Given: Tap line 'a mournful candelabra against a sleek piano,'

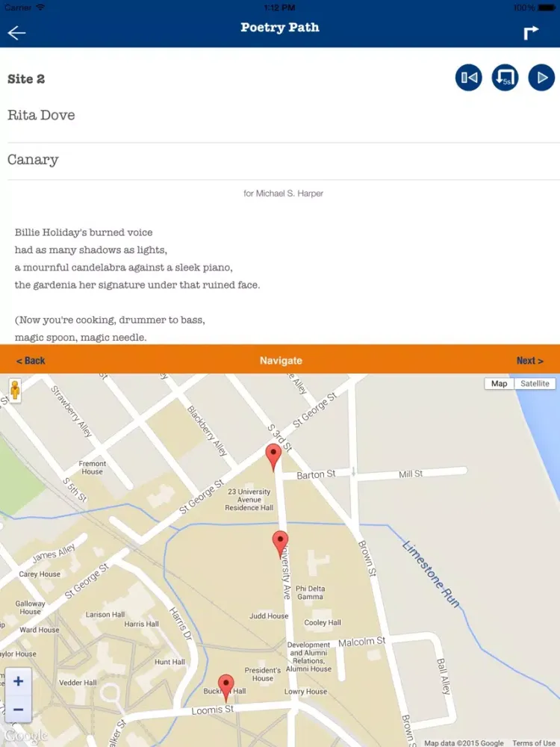Looking at the screenshot, I should click(x=124, y=267).
